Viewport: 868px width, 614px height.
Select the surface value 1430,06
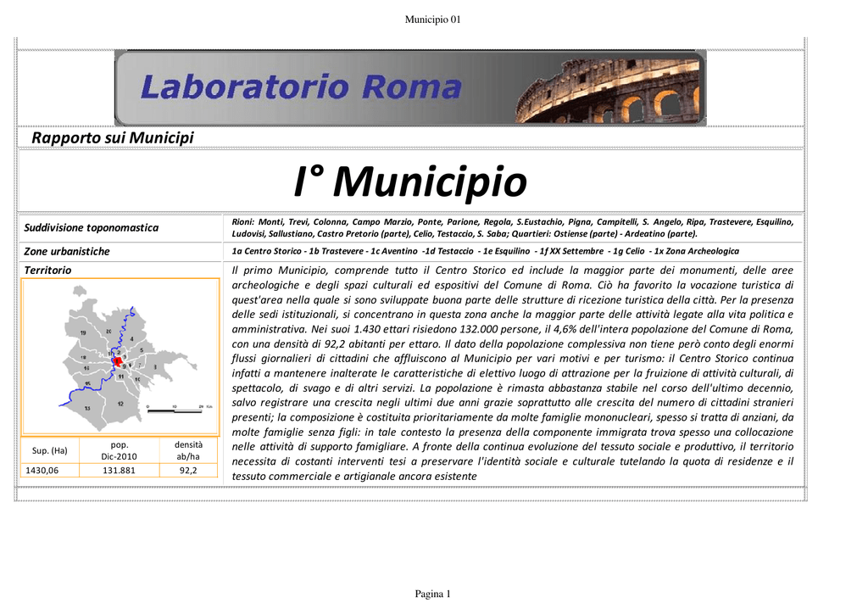point(42,471)
